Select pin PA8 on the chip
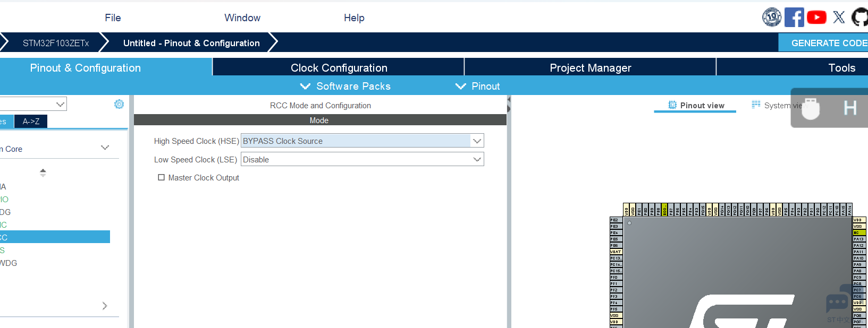Image resolution: width=868 pixels, height=328 pixels. pyautogui.click(x=859, y=271)
